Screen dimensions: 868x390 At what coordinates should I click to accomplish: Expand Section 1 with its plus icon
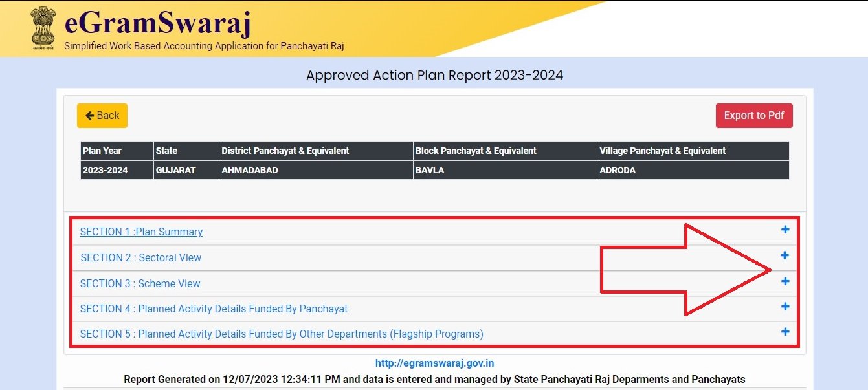785,230
